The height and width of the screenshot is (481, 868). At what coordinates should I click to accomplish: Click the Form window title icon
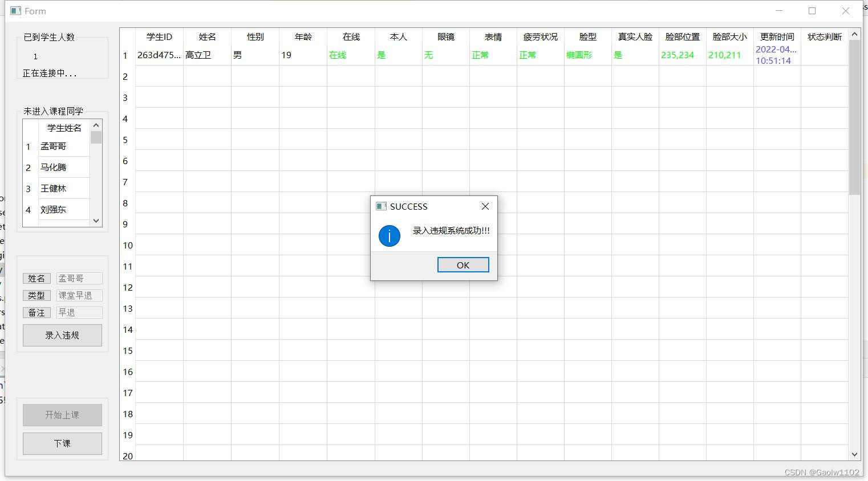tap(16, 11)
